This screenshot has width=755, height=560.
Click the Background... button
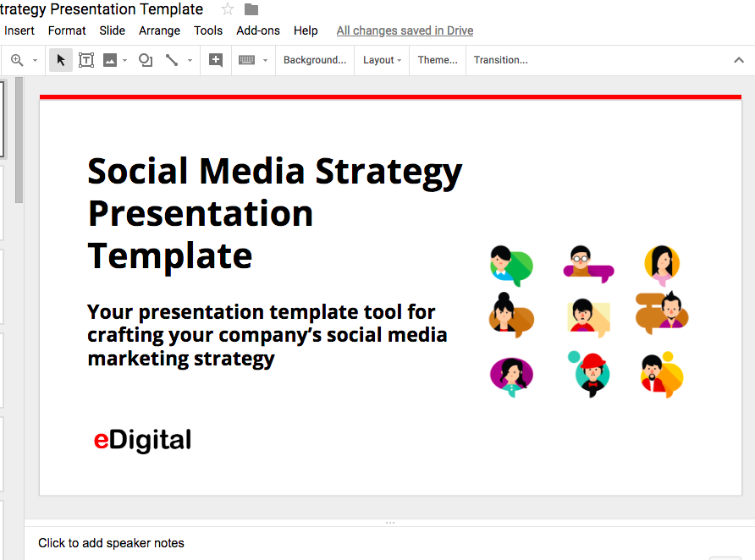(x=314, y=60)
